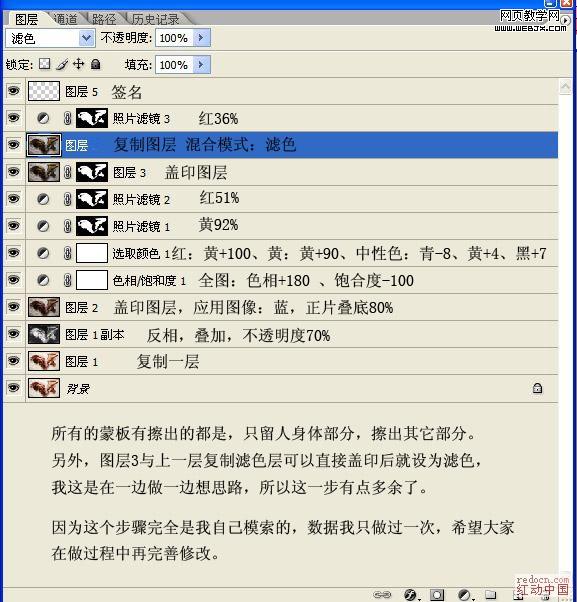
Task: Hide 色相/饱和度 1 layer eye
Action: click(x=13, y=280)
